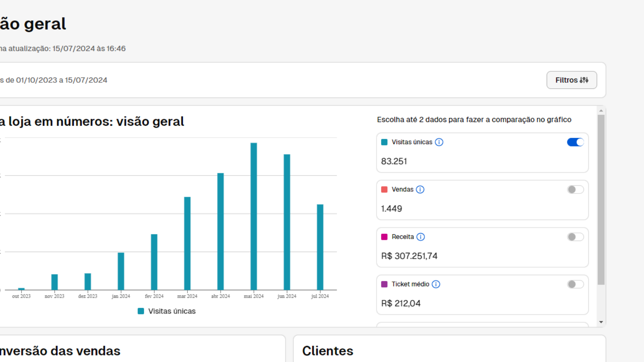Image resolution: width=644 pixels, height=362 pixels.
Task: Click the dez 2023 bar in chart
Action: click(88, 282)
